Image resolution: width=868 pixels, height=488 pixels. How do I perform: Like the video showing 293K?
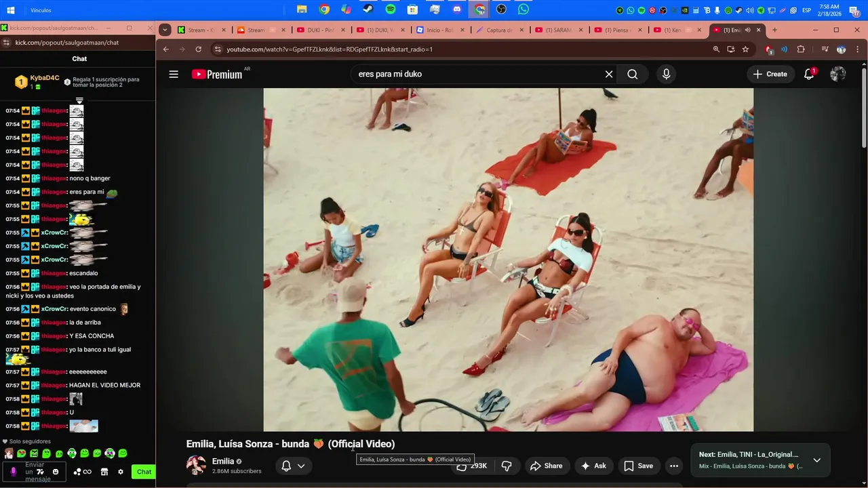point(473,466)
